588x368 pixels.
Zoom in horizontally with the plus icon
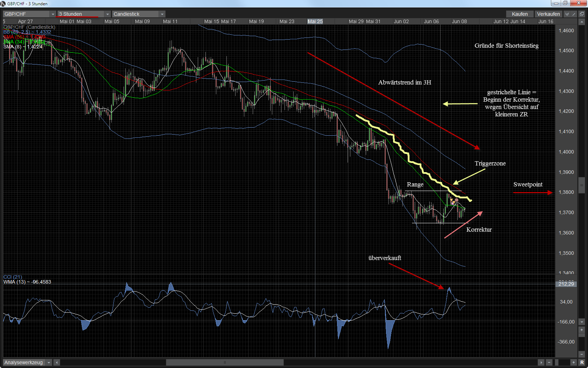(x=573, y=362)
